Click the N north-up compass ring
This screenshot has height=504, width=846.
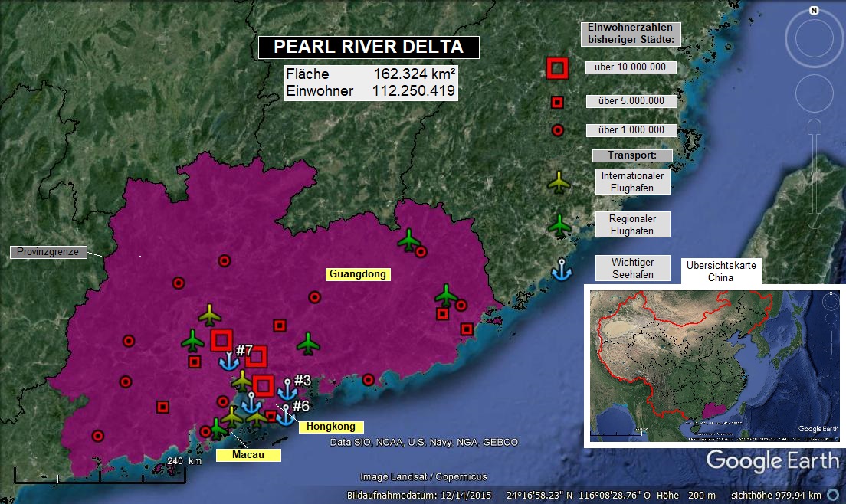tap(813, 38)
